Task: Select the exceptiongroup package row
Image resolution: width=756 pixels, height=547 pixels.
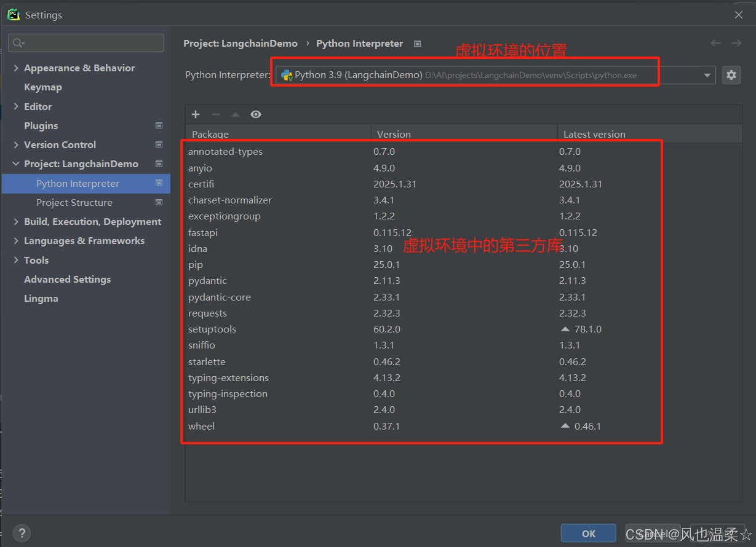Action: (x=464, y=216)
